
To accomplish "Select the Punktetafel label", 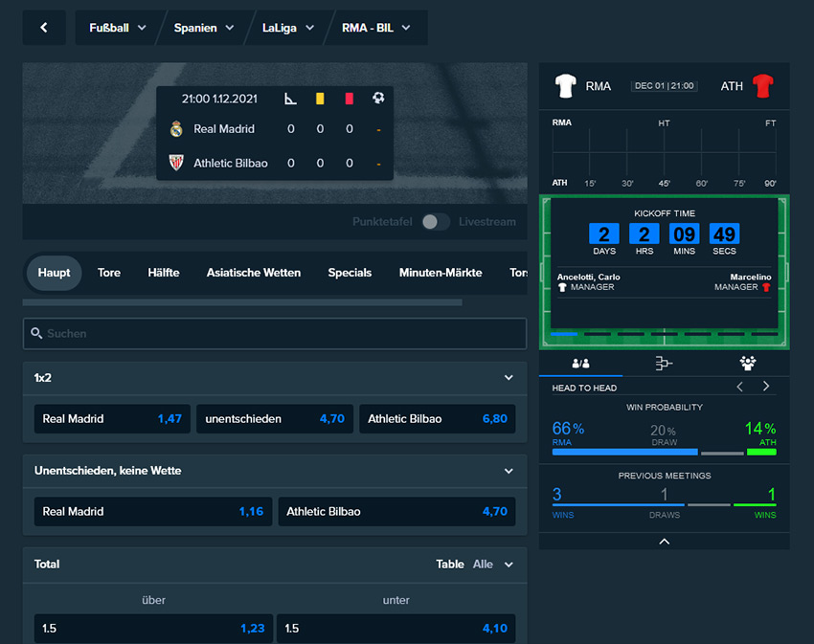I will tap(382, 222).
